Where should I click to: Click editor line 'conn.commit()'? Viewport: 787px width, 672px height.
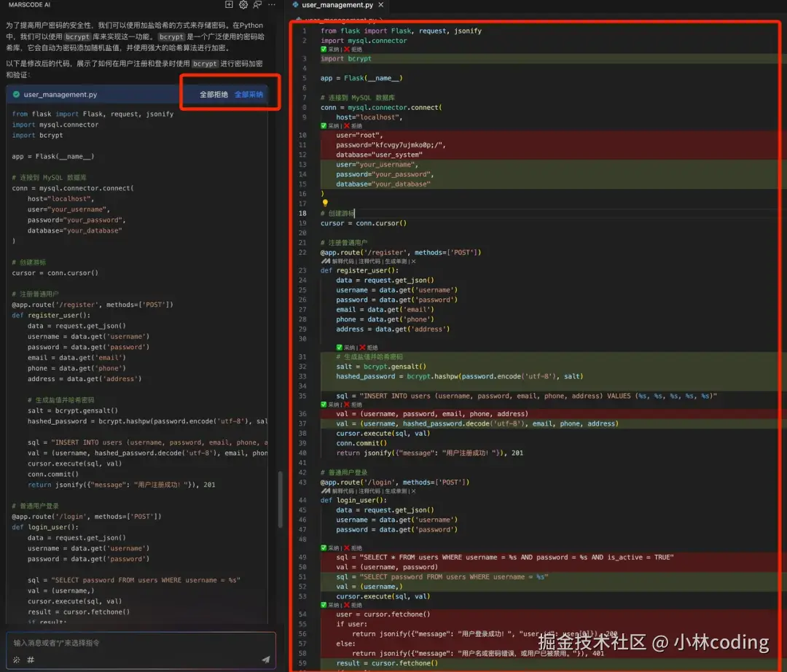click(x=361, y=443)
